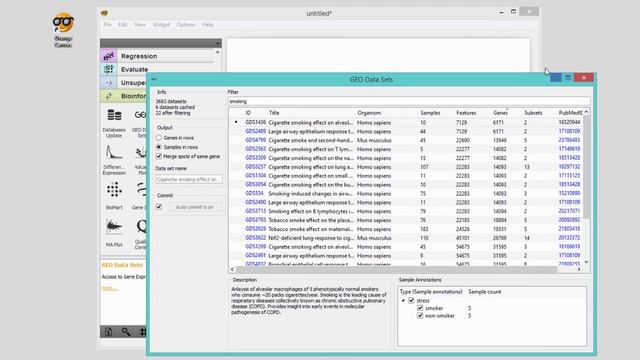640x360 pixels.
Task: Open the File menu
Action: point(107,25)
